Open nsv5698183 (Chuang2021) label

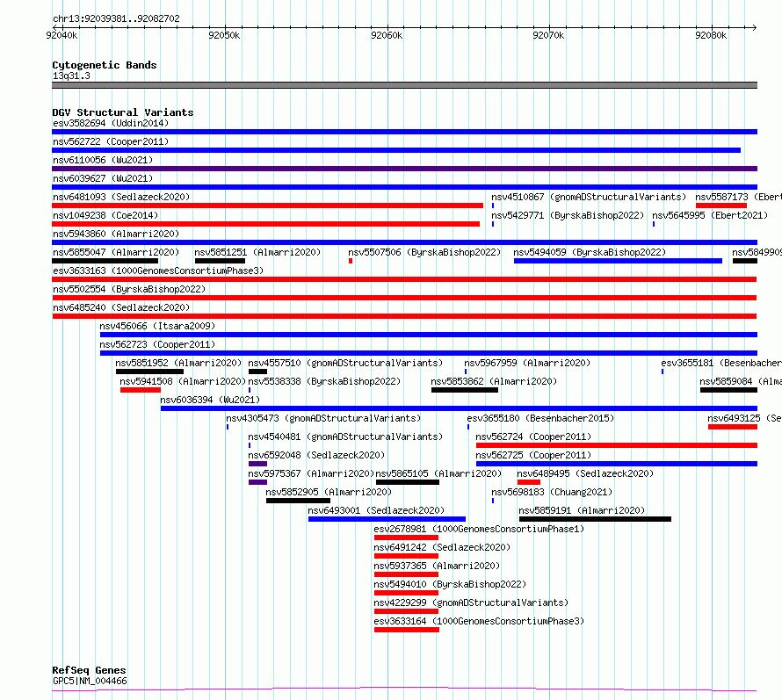pyautogui.click(x=552, y=492)
